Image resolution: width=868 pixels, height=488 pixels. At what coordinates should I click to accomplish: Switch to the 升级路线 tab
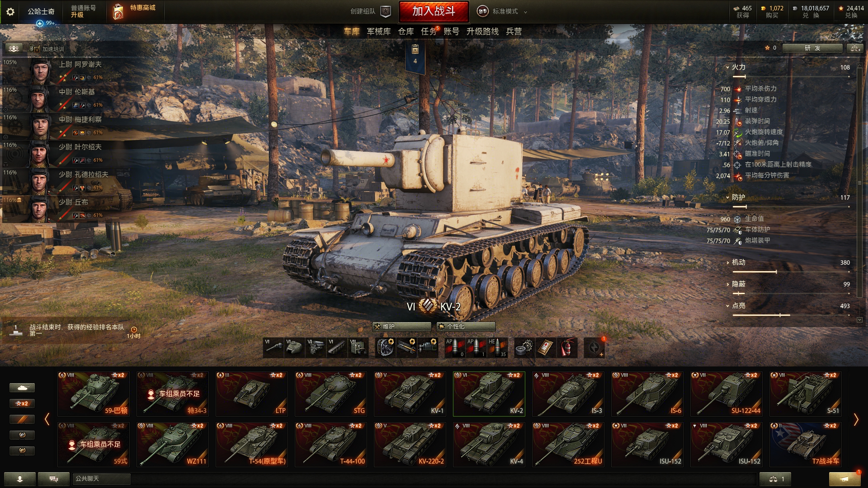click(482, 31)
